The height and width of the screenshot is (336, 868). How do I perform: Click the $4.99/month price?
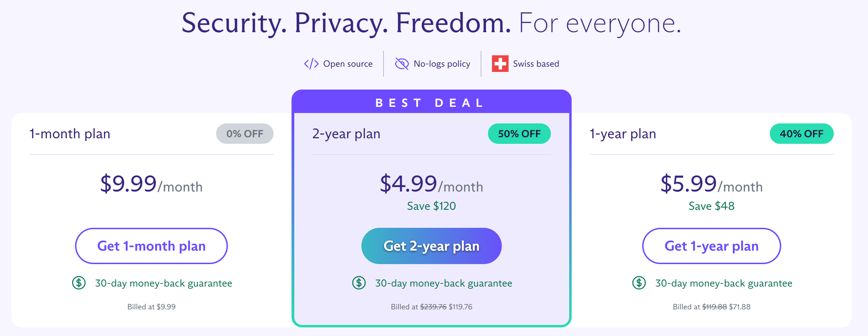[431, 184]
